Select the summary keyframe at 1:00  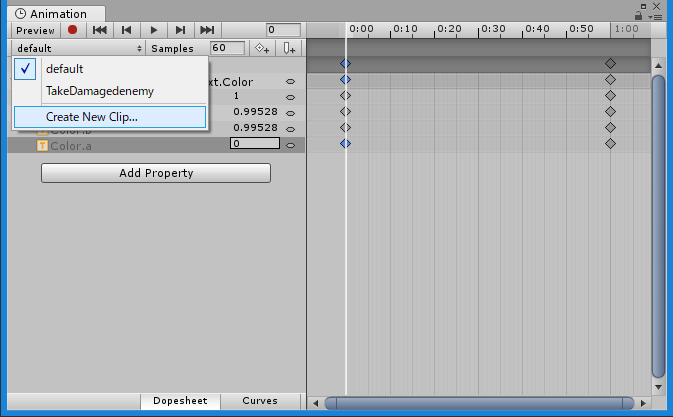[610, 63]
